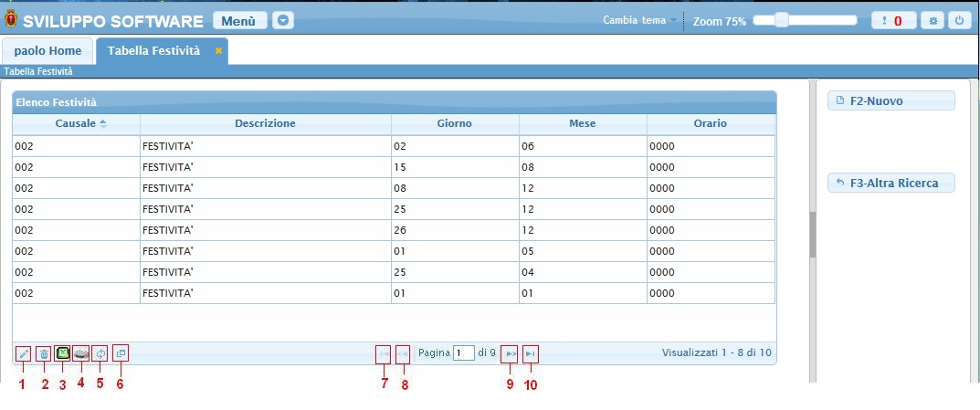Click the power logout icon
Image resolution: width=980 pixels, height=410 pixels.
click(959, 20)
